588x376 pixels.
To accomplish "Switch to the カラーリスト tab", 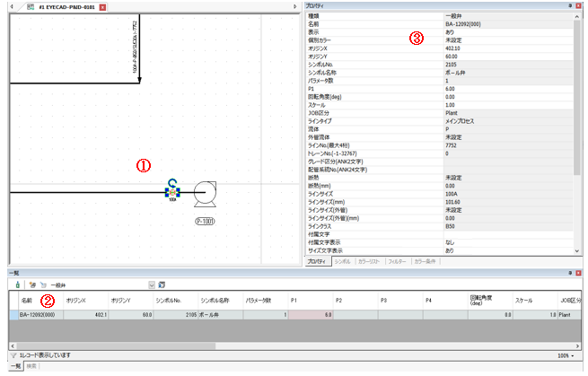I will (369, 262).
